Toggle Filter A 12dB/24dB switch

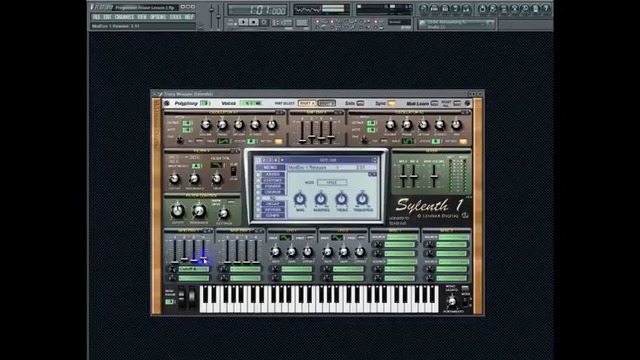(x=233, y=171)
